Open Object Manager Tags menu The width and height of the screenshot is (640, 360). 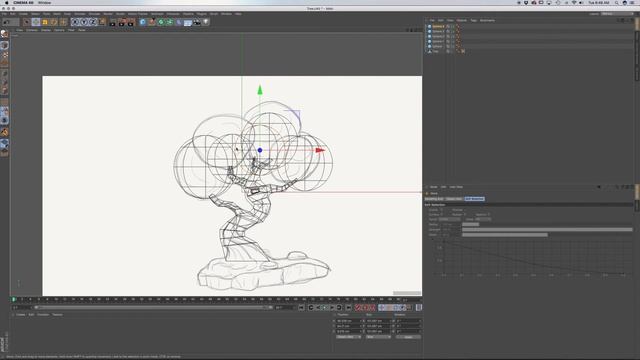(473, 20)
